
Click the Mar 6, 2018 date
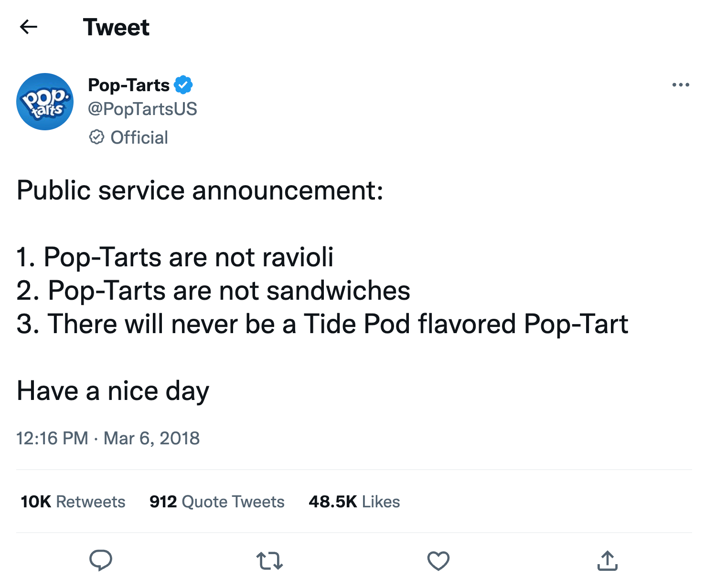tap(151, 438)
